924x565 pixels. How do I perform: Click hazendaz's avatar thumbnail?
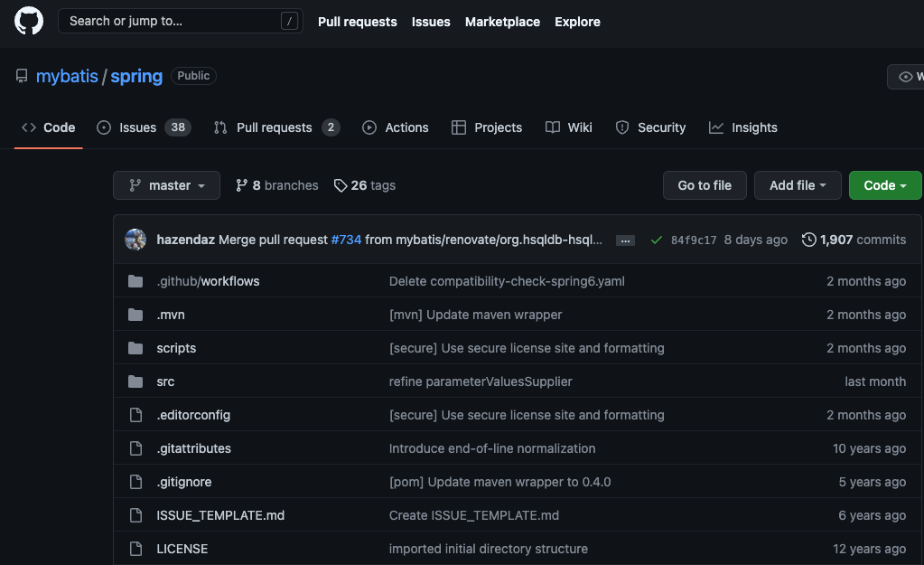point(135,240)
